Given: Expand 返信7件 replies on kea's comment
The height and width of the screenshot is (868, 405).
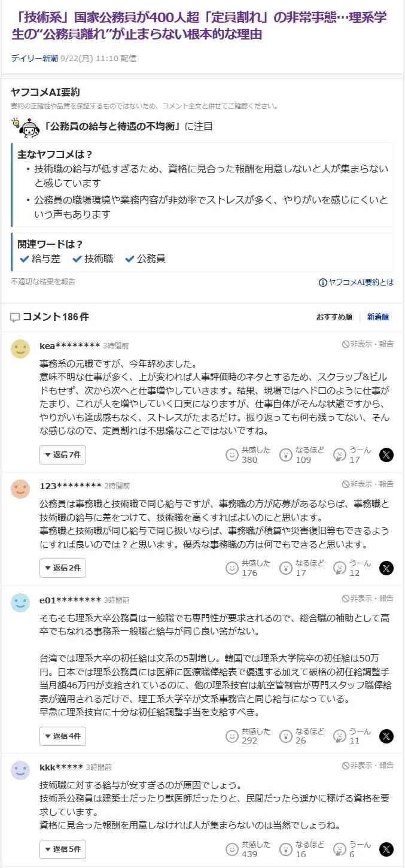Looking at the screenshot, I should coord(63,455).
